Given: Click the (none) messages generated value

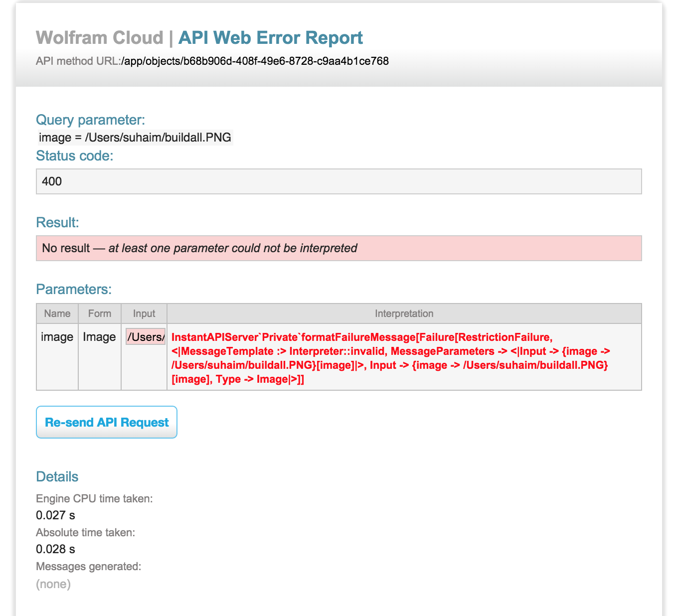Looking at the screenshot, I should tap(53, 584).
